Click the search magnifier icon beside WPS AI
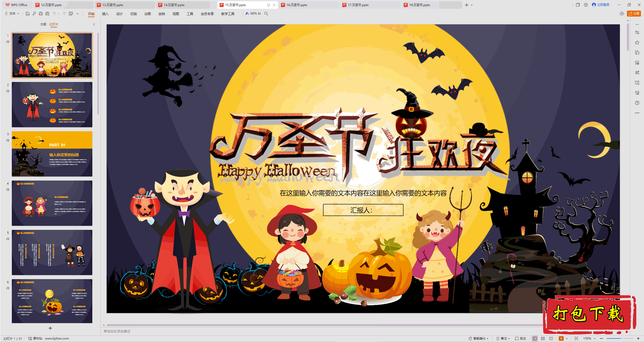Viewport: 644px width, 342px height. 266,14
